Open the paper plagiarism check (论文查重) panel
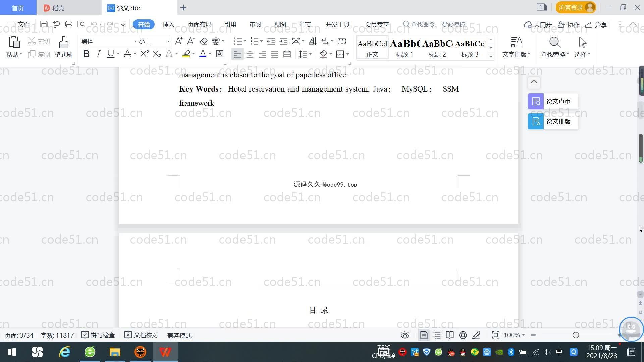Viewport: 644px width, 362px height. tap(553, 101)
